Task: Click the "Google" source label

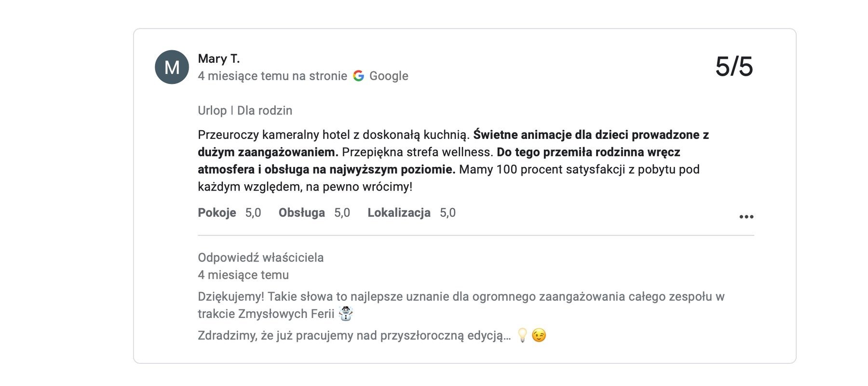Action: [389, 76]
